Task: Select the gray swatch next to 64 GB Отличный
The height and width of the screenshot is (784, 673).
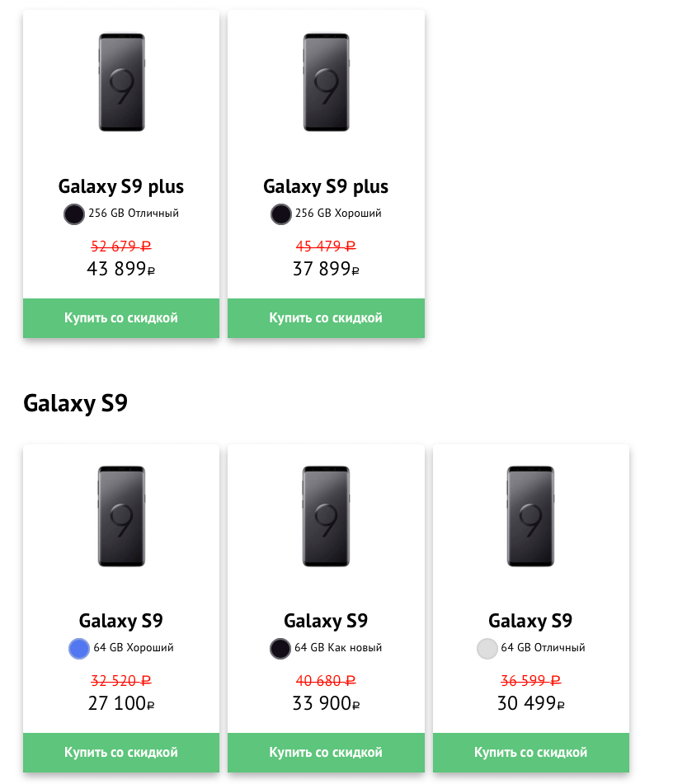Action: tap(487, 649)
